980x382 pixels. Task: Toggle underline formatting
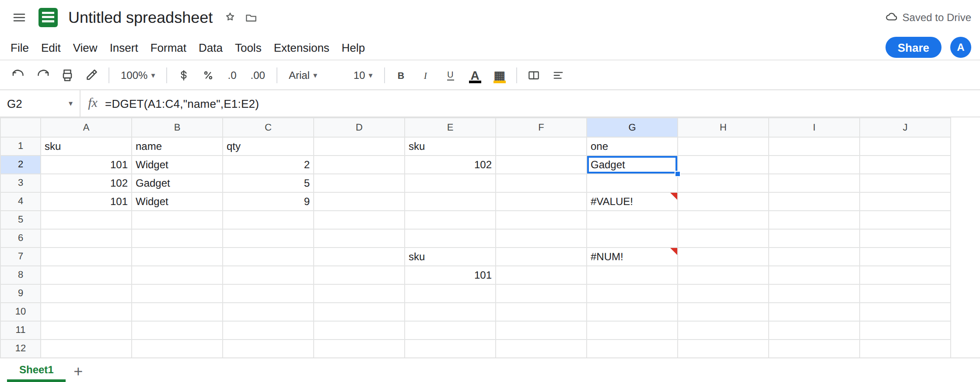click(x=450, y=75)
